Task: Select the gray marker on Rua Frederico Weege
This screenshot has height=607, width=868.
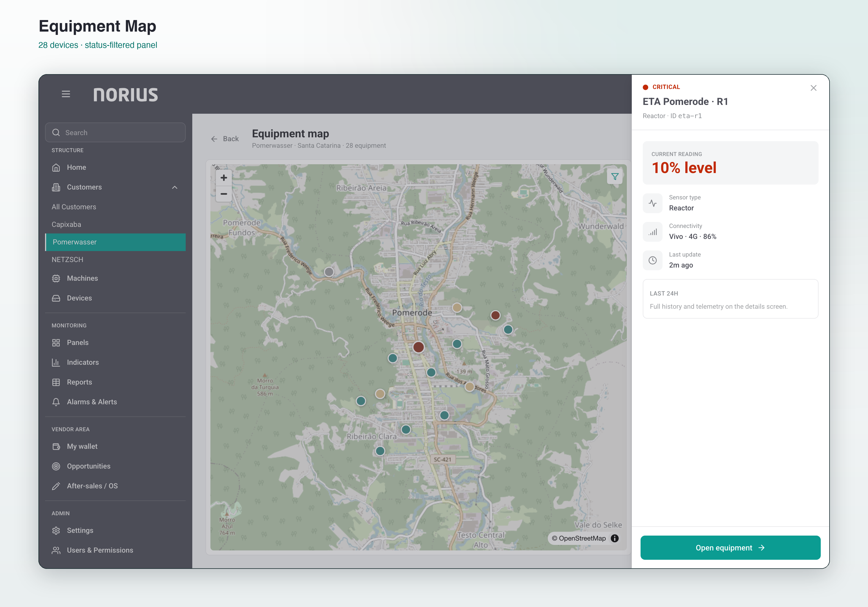Action: click(329, 272)
